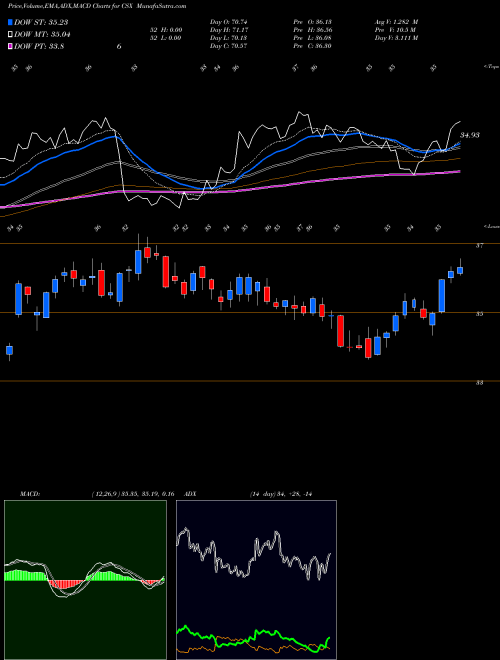Click the 'Day L: 70.13' value

[229, 38]
